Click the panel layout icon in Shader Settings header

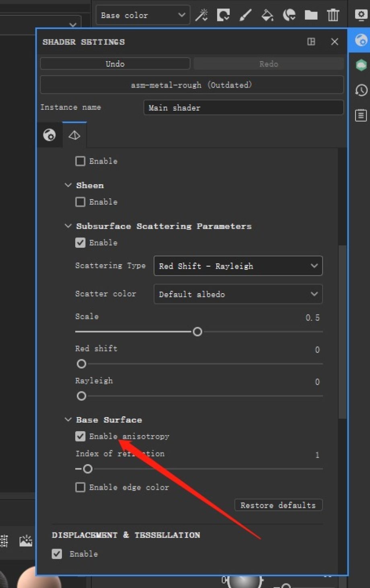[x=311, y=42]
